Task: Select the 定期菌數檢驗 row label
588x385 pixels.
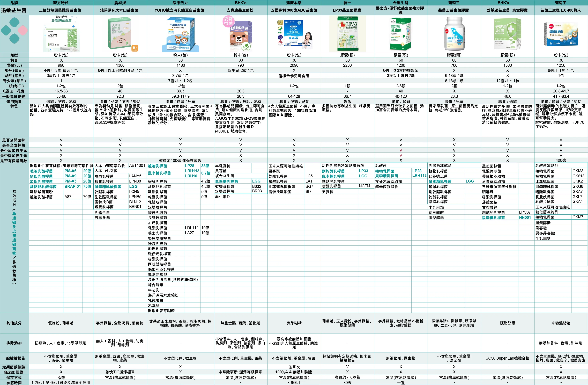Action: 14,367
